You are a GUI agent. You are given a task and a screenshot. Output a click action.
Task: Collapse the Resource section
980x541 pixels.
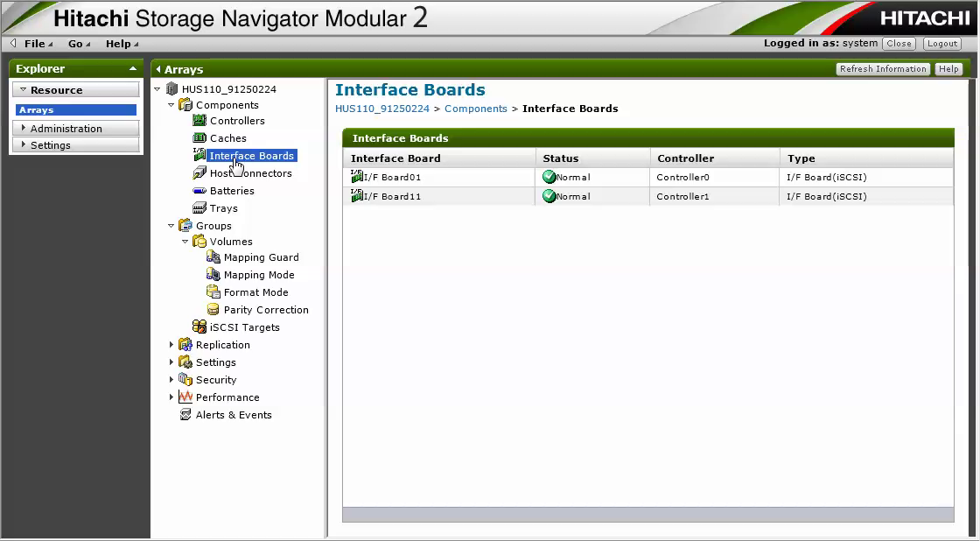pos(23,89)
